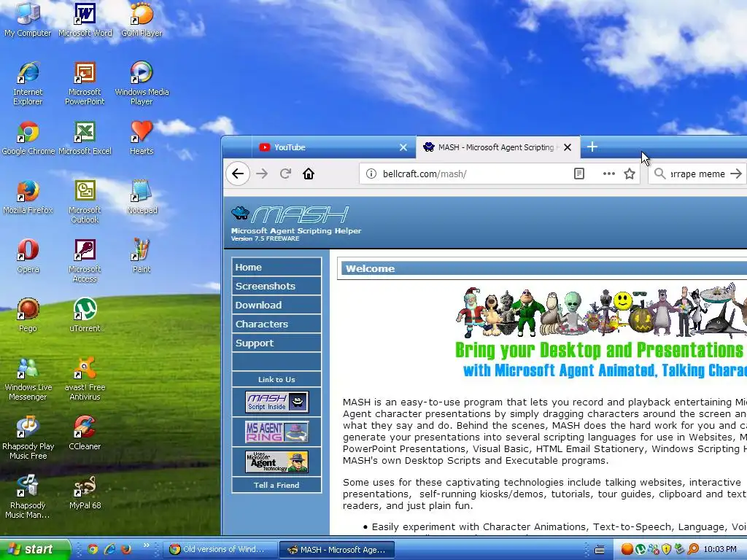Launch Firefox from quick launch bar

point(125,549)
